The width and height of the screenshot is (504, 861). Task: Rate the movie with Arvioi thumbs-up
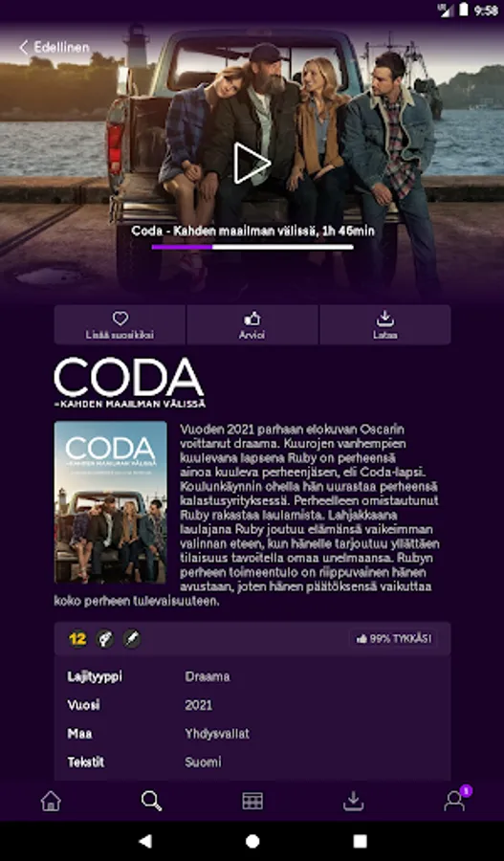click(252, 325)
